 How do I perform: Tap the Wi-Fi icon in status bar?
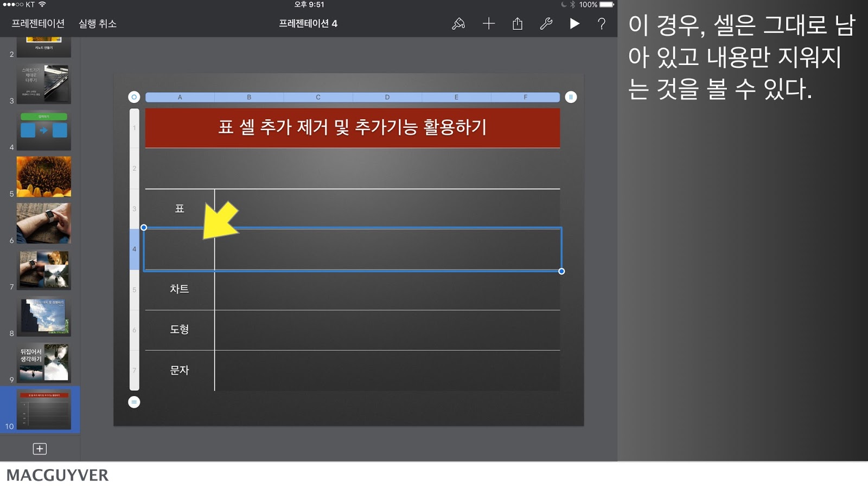pos(42,4)
